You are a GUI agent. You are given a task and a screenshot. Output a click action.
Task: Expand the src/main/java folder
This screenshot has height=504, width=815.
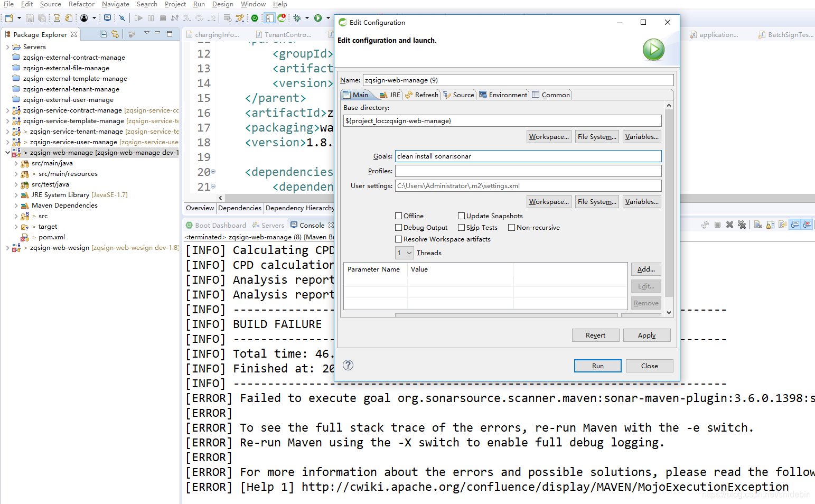coord(16,163)
